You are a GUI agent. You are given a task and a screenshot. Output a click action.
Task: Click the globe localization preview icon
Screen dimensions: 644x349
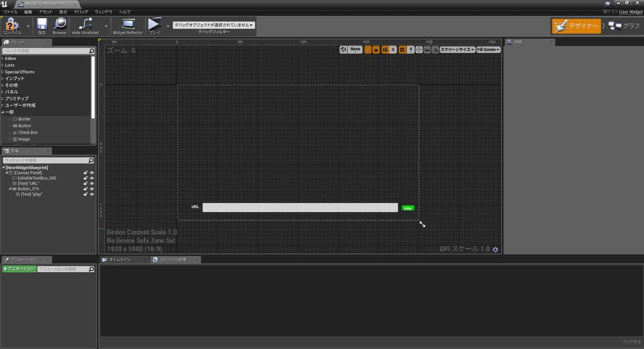point(343,49)
